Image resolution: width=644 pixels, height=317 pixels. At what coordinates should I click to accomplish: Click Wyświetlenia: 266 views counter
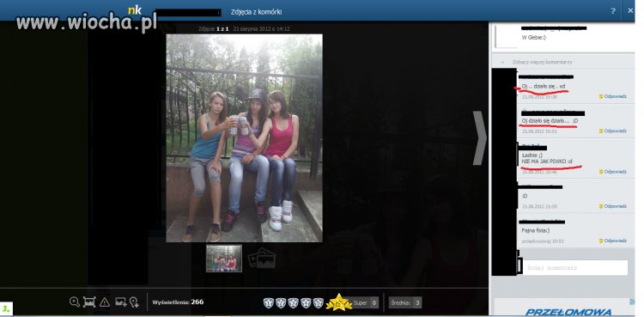click(x=178, y=302)
